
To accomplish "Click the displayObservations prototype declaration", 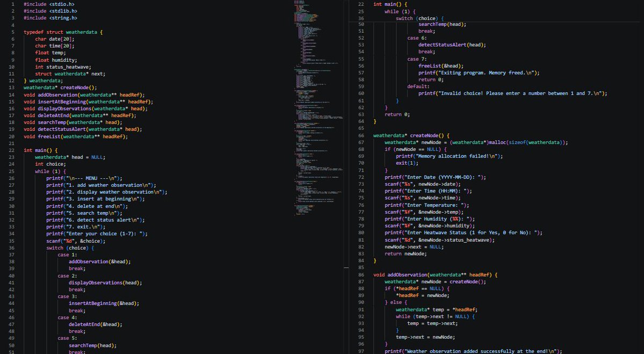I will pyautogui.click(x=85, y=109).
